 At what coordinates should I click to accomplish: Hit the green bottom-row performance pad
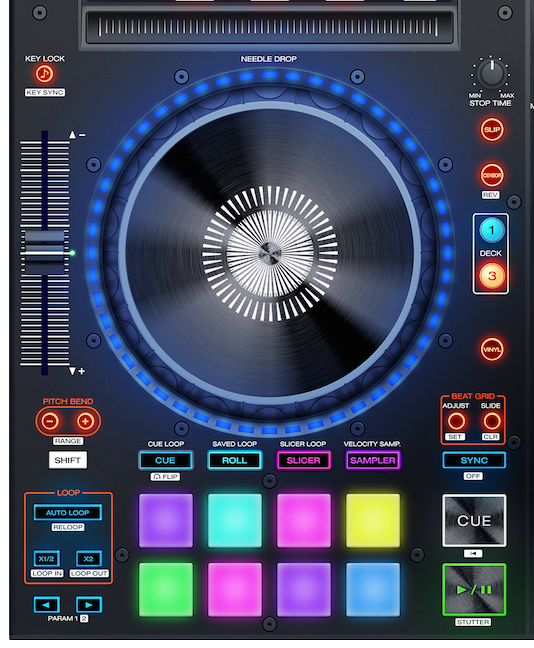tap(166, 590)
